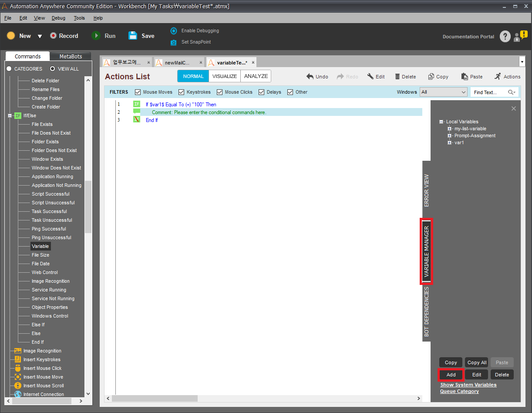Expand the var1 variable node
This screenshot has width=532, height=413.
[x=450, y=142]
